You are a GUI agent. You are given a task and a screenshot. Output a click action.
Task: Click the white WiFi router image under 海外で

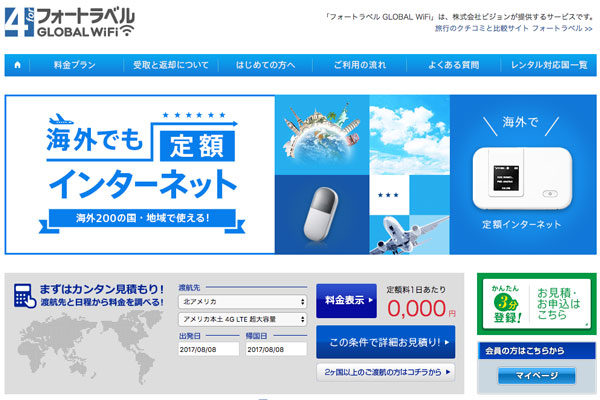tap(522, 178)
